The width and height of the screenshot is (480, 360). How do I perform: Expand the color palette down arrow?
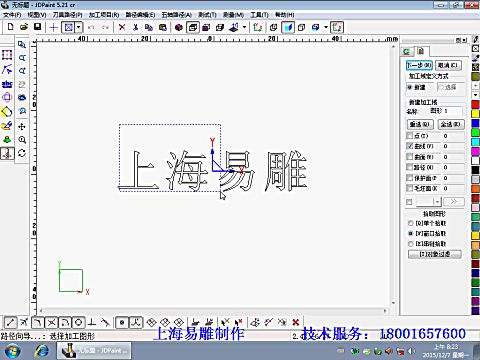click(476, 95)
